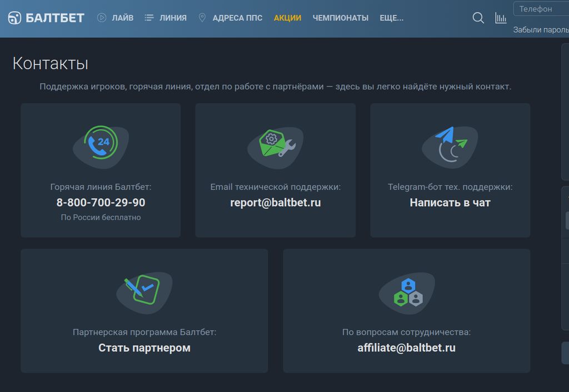Screen dimensions: 569x392
Task: Click the Балтбет logo icon
Action: [14, 18]
